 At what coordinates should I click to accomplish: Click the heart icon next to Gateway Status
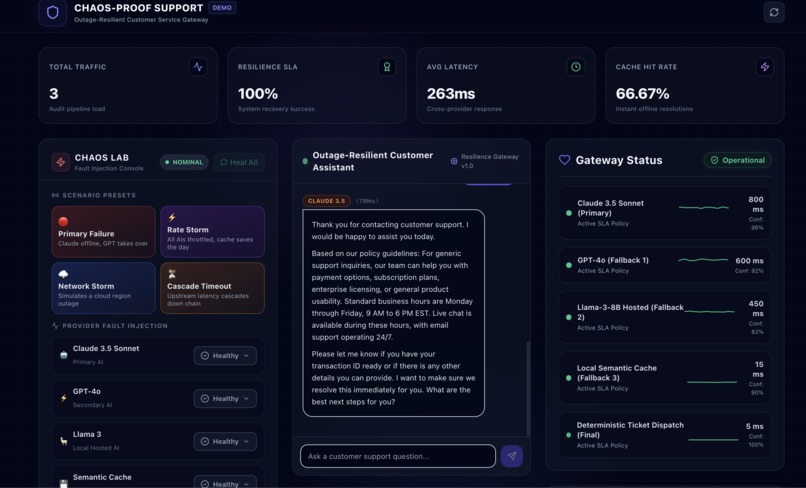(x=564, y=160)
